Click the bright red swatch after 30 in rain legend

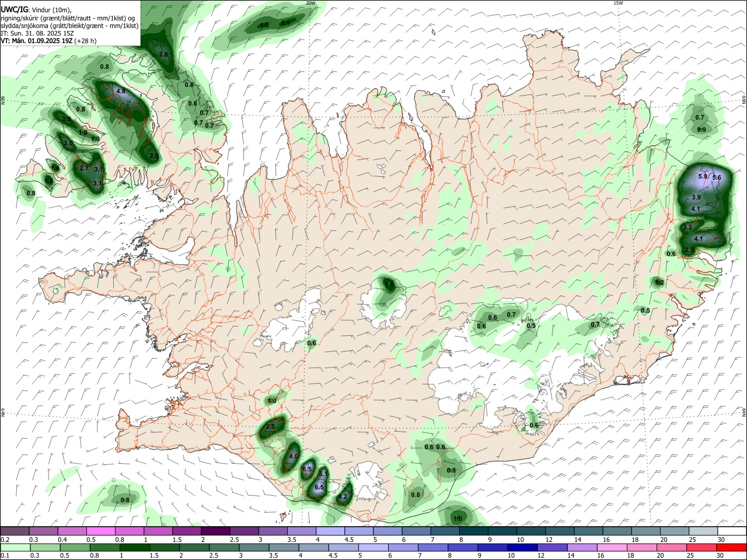tap(731, 547)
